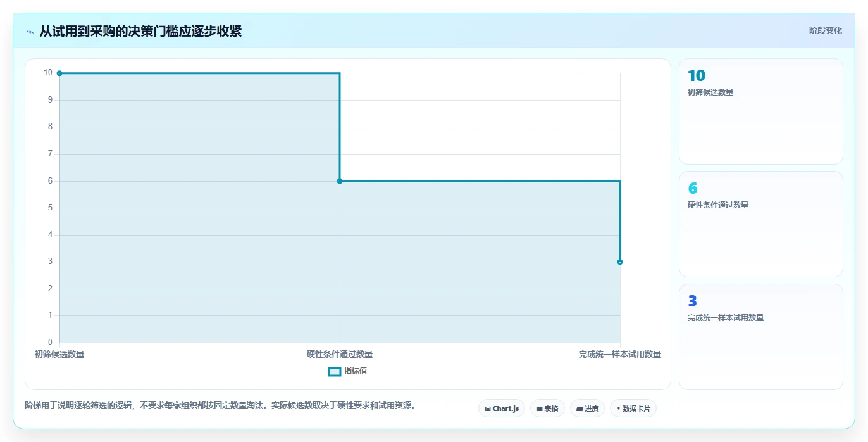
Task: Click the chart data point at value 6
Action: click(x=340, y=181)
